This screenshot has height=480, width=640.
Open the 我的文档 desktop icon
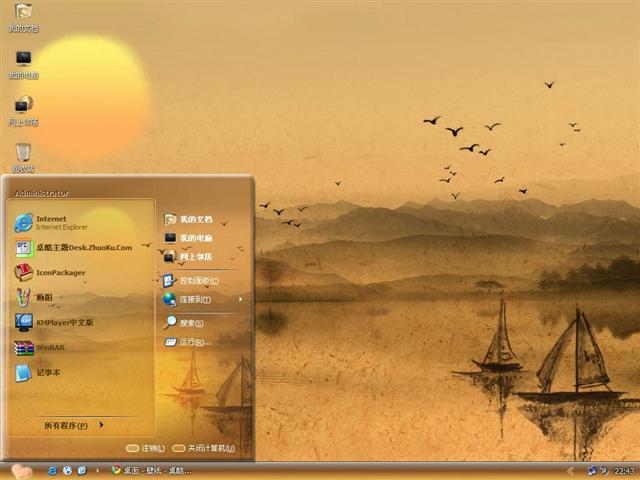tap(24, 17)
